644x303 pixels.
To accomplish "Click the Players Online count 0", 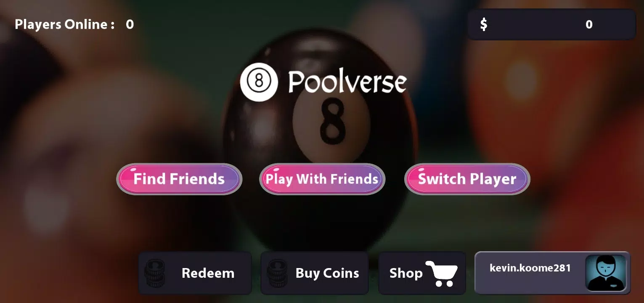I will tap(130, 24).
